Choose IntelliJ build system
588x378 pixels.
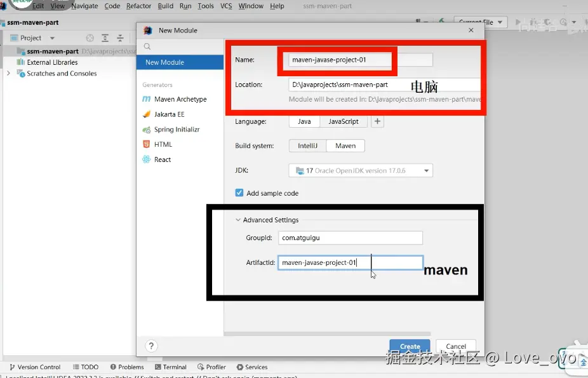click(307, 145)
